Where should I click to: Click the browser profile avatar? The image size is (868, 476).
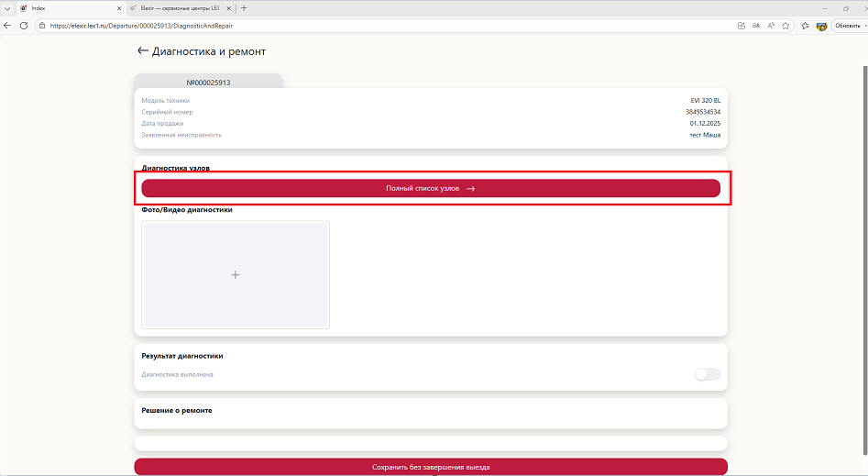coord(822,26)
